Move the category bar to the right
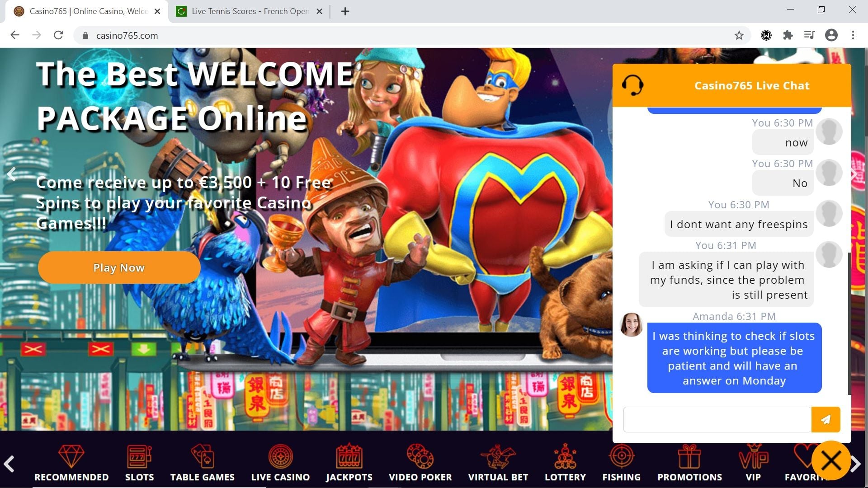Viewport: 868px width, 488px height. 856,464
